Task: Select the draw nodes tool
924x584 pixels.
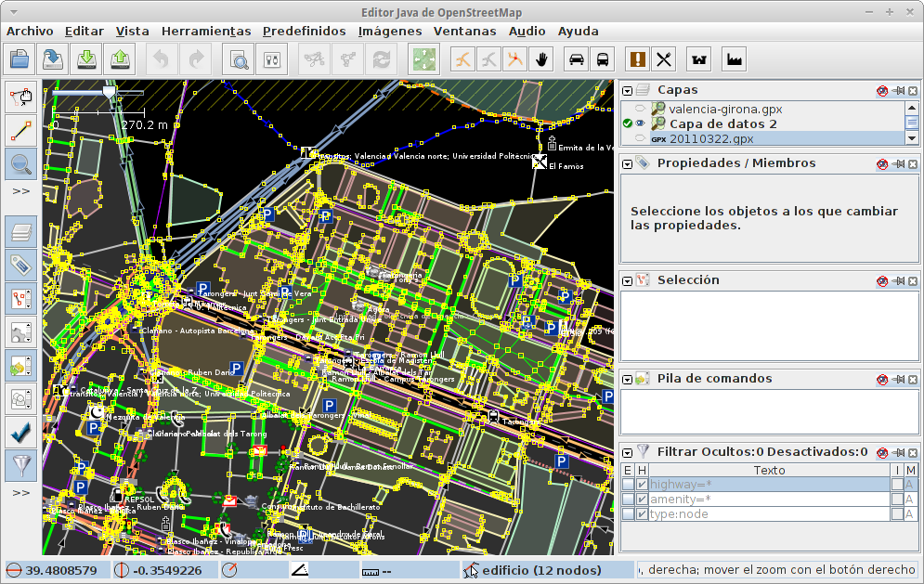Action: (x=21, y=130)
